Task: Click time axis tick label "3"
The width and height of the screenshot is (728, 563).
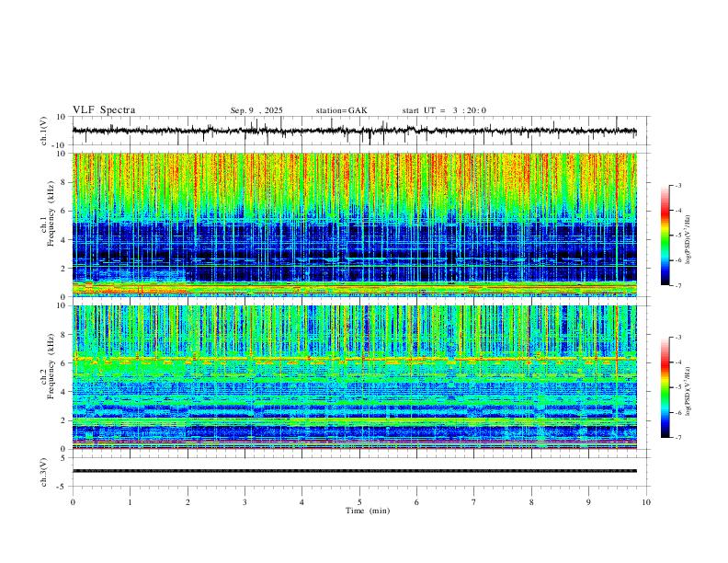Action: click(x=245, y=502)
